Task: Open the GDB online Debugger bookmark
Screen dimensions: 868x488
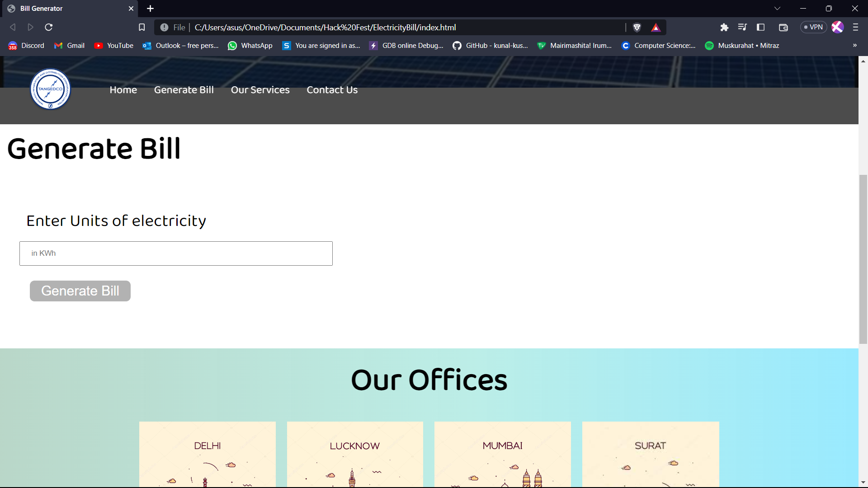Action: point(406,46)
